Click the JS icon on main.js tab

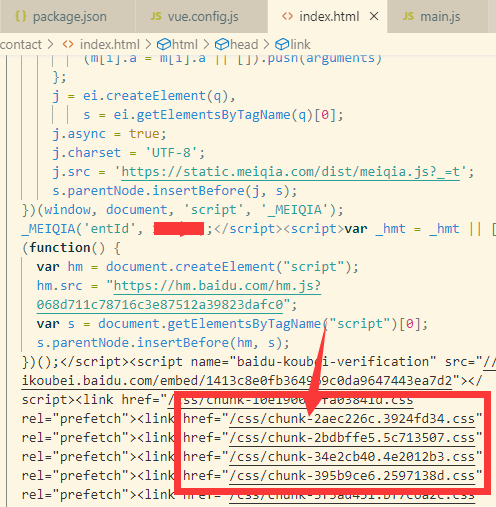tap(408, 16)
